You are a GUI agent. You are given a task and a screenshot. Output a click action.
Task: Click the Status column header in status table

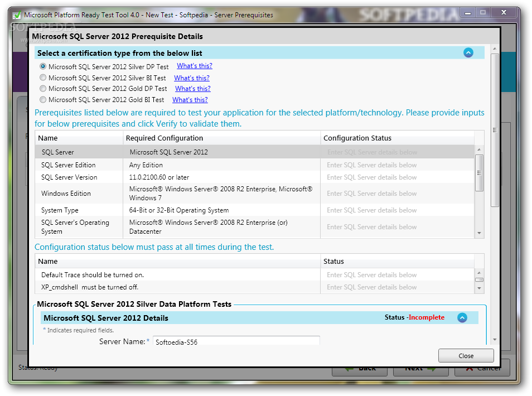pyautogui.click(x=397, y=261)
